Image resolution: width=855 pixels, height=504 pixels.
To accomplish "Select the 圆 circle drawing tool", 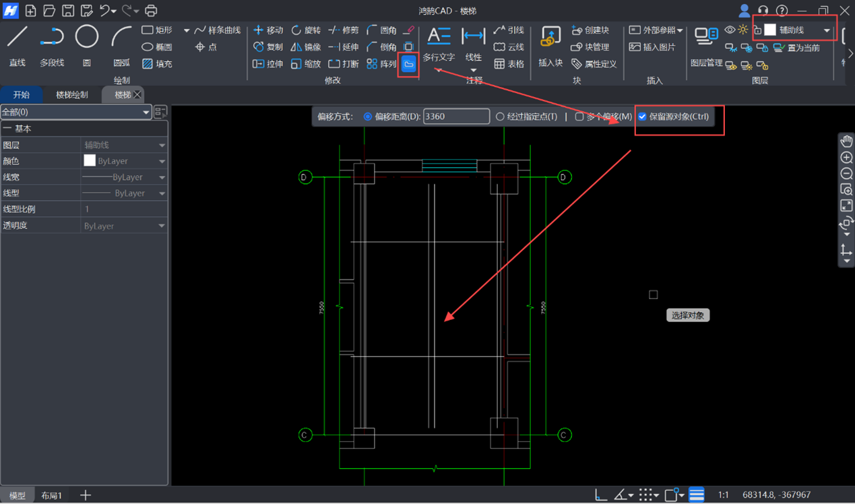I will click(86, 45).
